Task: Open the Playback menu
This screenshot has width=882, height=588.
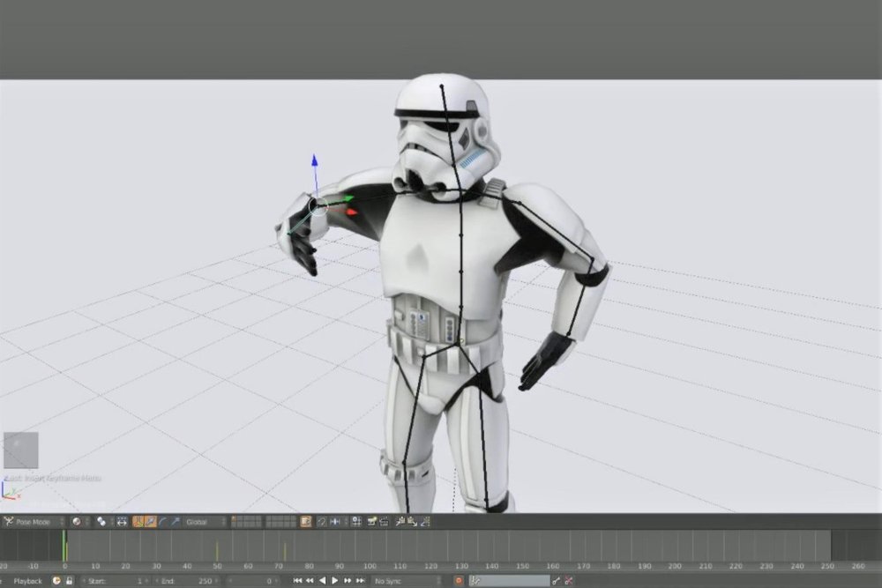Action: [28, 581]
